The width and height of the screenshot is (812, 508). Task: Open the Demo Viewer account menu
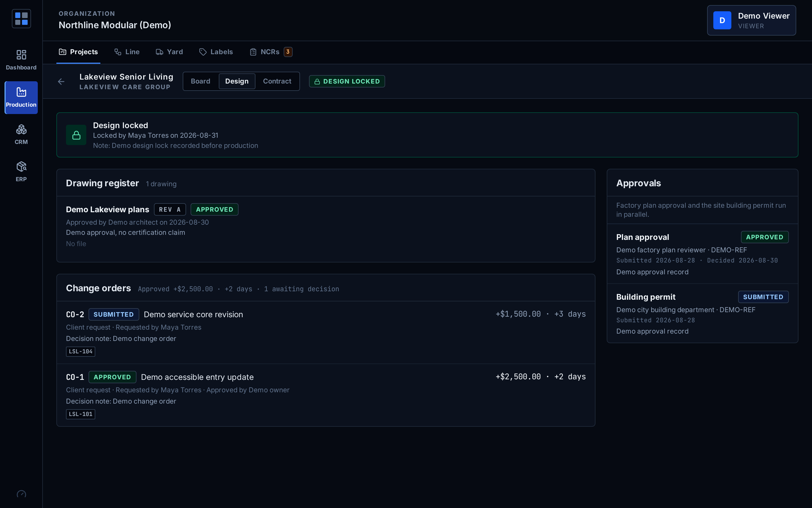click(x=751, y=20)
